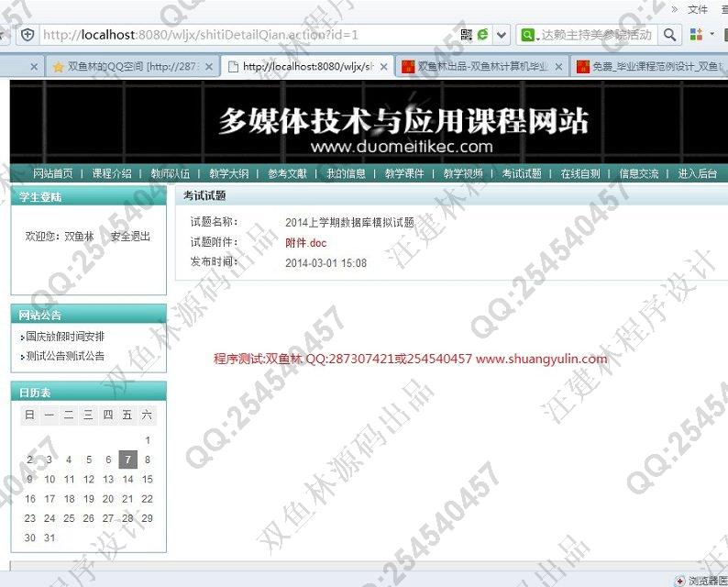
Task: Click the red favicon on 免费_毕业课程 tab
Action: 583,67
